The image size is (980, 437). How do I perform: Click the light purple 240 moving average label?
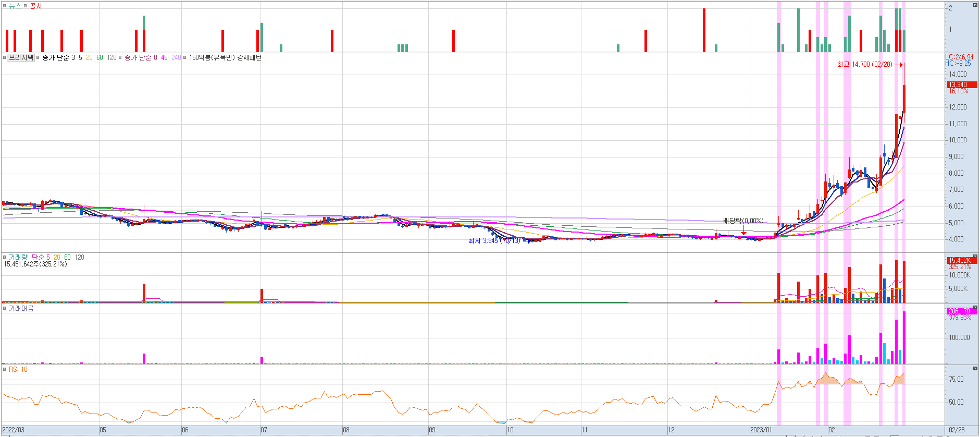click(176, 58)
